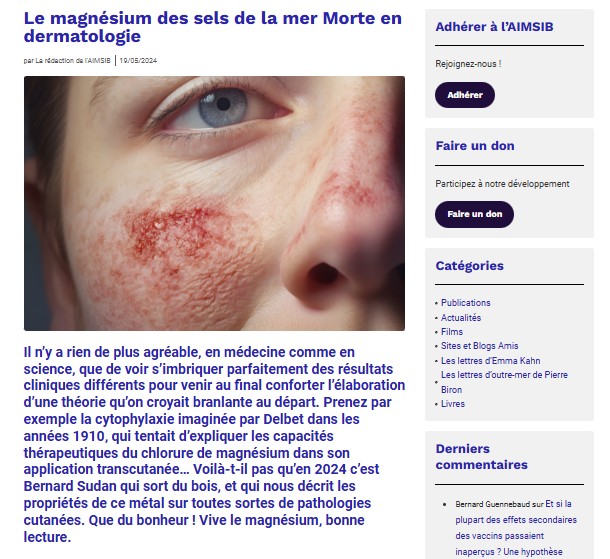610x559 pixels.
Task: Click author La rédaction de l'AIMSIB
Action: (x=73, y=61)
